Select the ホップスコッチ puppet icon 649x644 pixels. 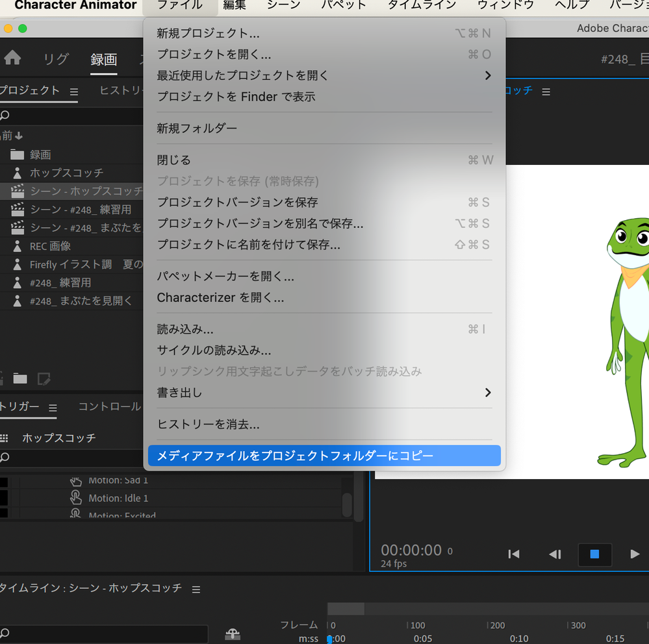click(17, 173)
